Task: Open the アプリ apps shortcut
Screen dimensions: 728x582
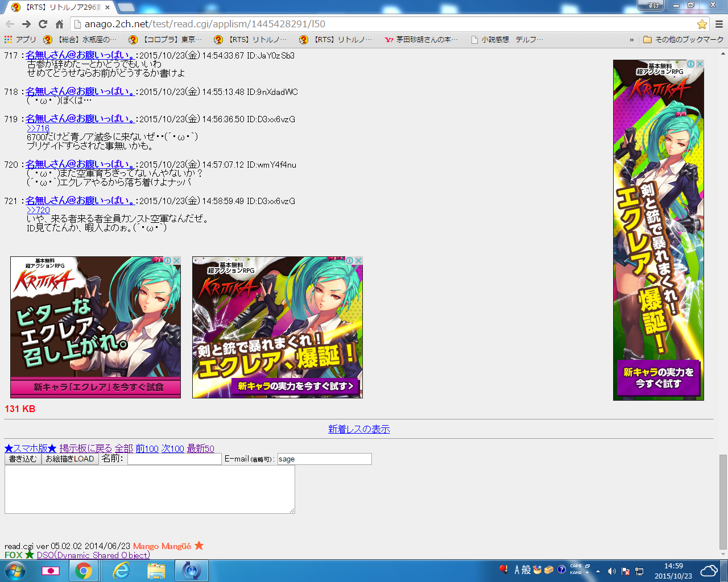Action: point(20,39)
